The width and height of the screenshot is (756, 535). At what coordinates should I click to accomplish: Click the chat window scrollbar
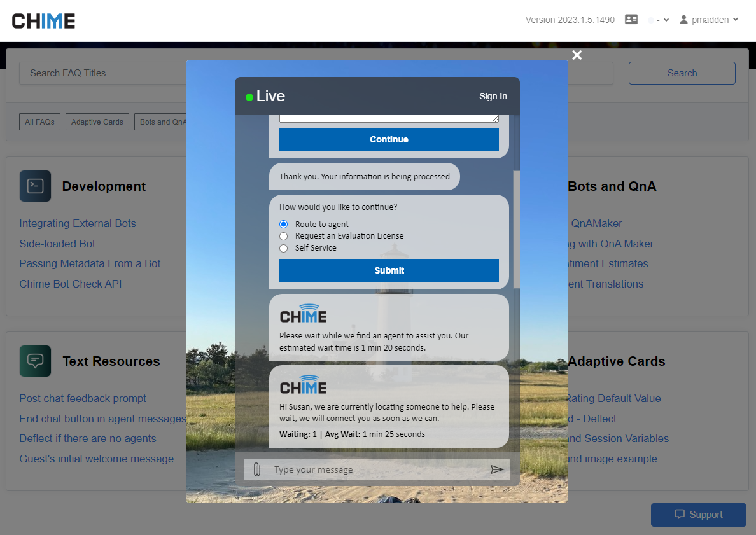[516, 230]
